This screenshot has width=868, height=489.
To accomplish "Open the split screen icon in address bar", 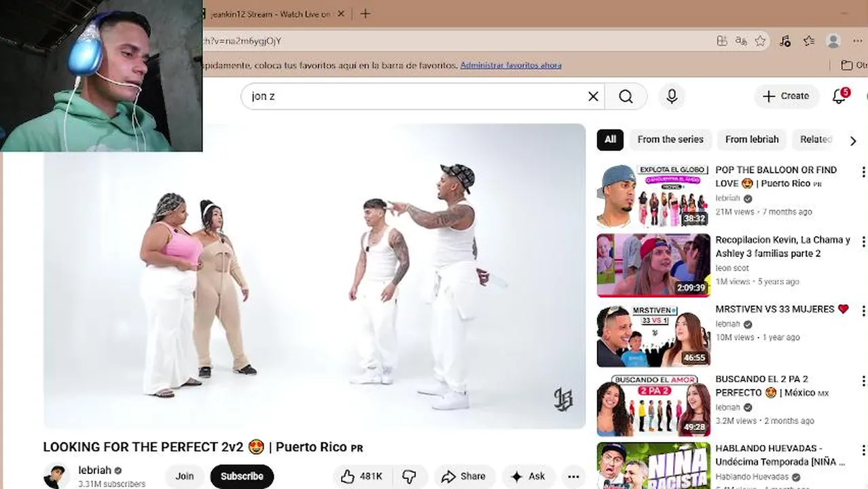I will tap(722, 41).
